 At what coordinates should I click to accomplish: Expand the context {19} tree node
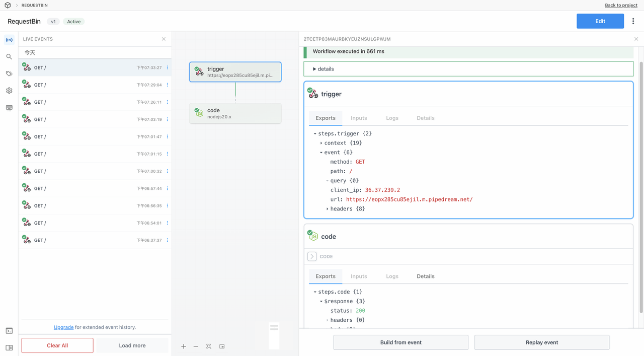click(321, 143)
